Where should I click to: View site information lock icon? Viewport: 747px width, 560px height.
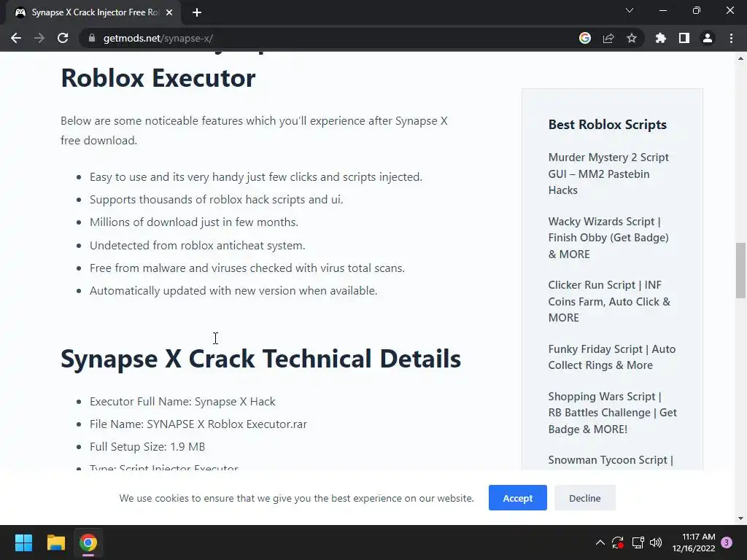[x=91, y=38]
